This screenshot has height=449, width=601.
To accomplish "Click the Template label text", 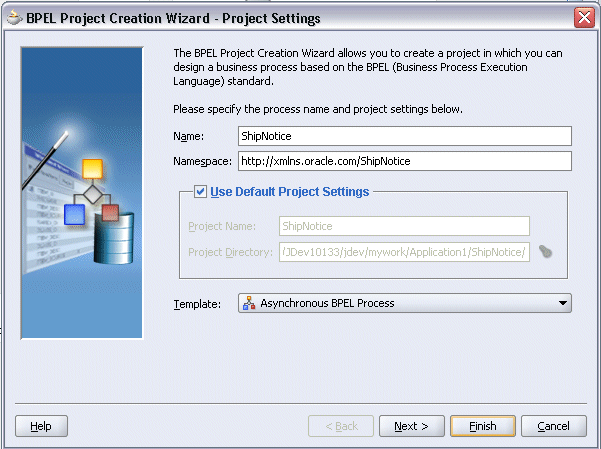I will (197, 304).
